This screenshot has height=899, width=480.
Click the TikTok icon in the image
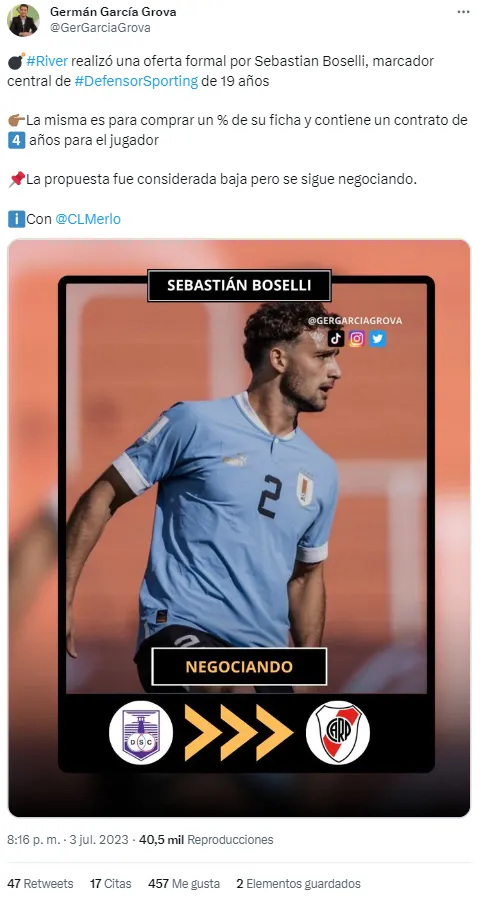pyautogui.click(x=336, y=339)
